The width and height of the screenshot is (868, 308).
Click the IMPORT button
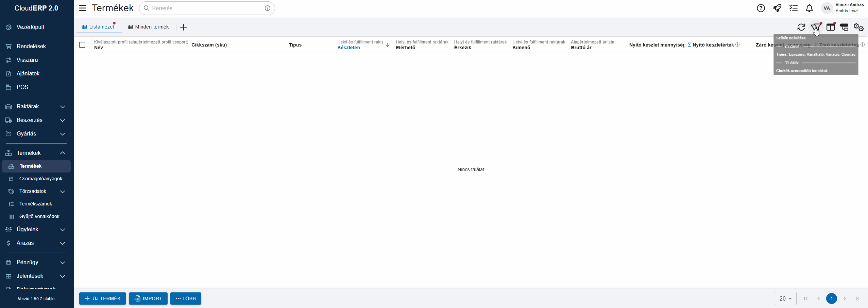click(148, 298)
